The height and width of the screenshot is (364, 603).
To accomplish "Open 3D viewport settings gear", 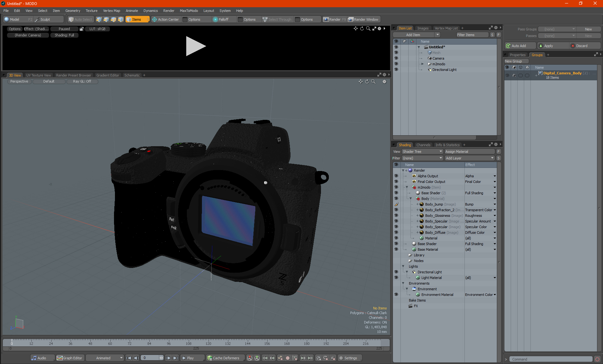I will click(384, 82).
